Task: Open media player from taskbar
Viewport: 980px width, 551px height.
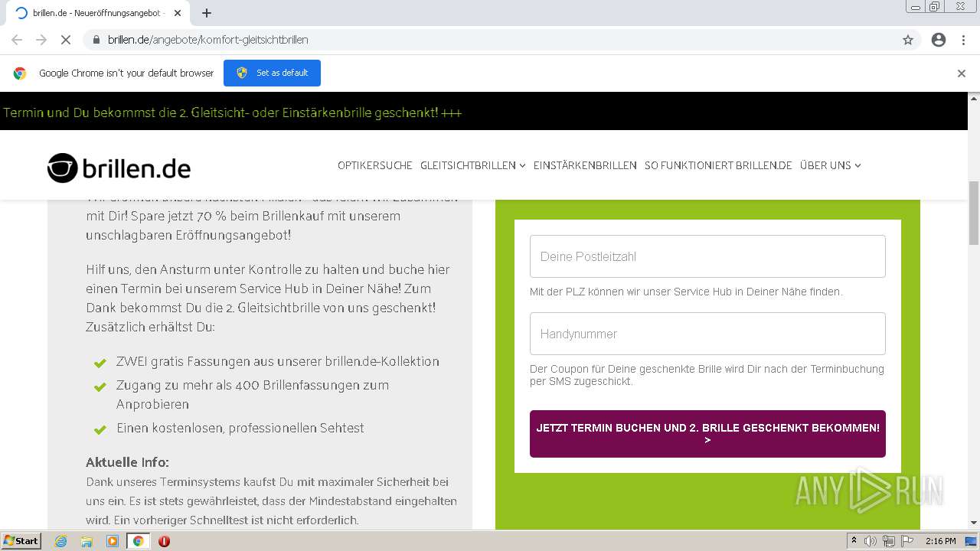Action: click(113, 541)
